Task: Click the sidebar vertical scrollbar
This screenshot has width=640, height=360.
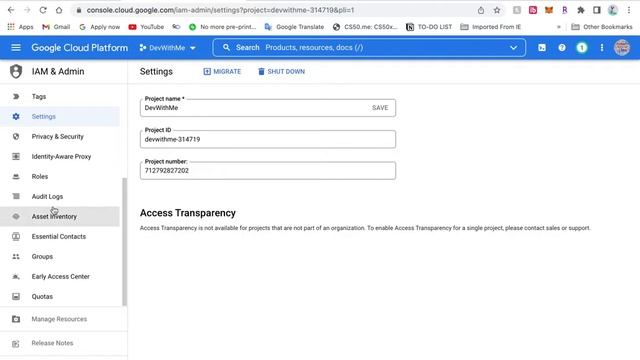Action: (x=124, y=242)
